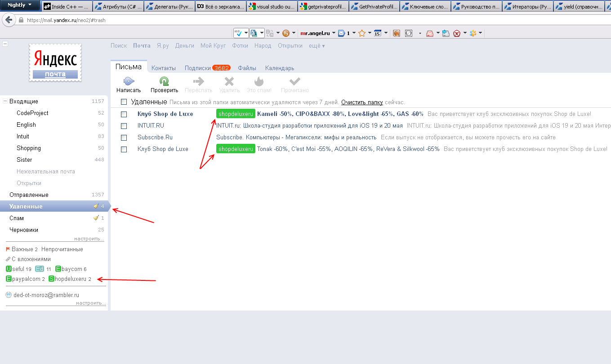Collapse the Входящие folder tree

[x=5, y=101]
